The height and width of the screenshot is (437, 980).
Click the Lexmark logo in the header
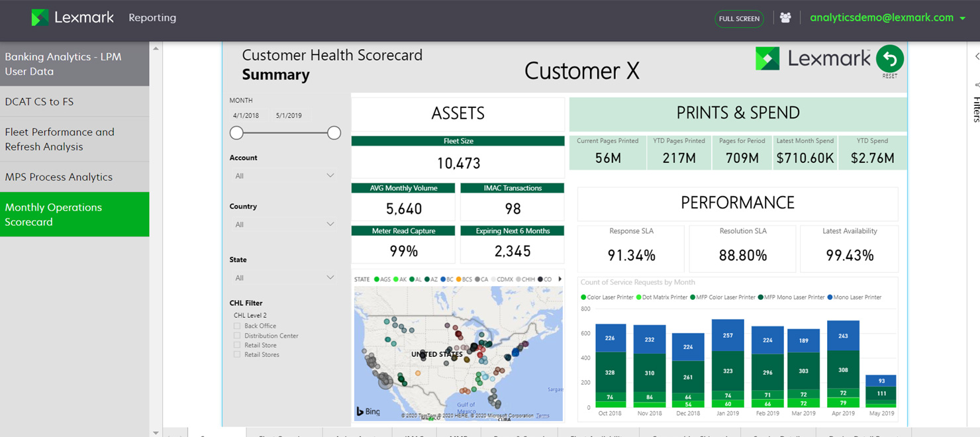tap(73, 18)
